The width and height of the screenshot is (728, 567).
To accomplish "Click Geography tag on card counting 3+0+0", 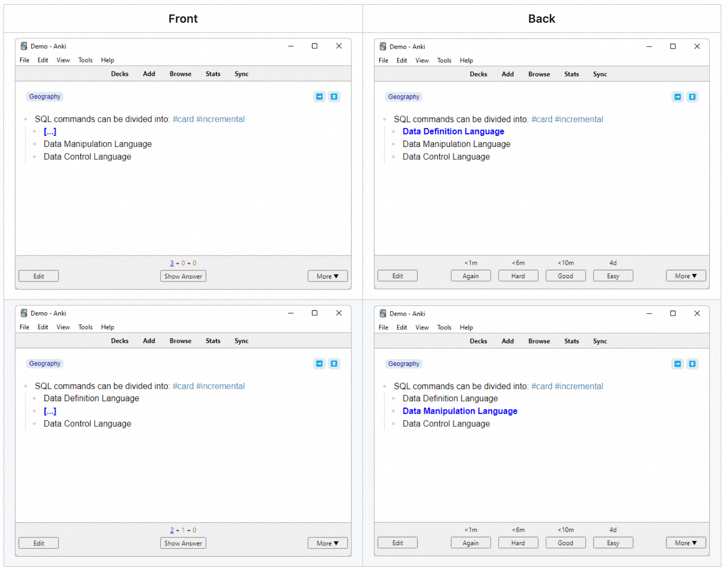I will pos(45,97).
